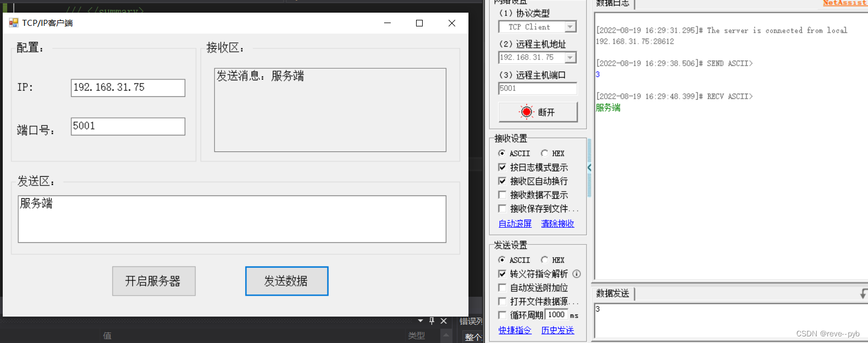This screenshot has height=343, width=868.
Task: Select ASCII radio in 发送设置
Action: pos(502,260)
